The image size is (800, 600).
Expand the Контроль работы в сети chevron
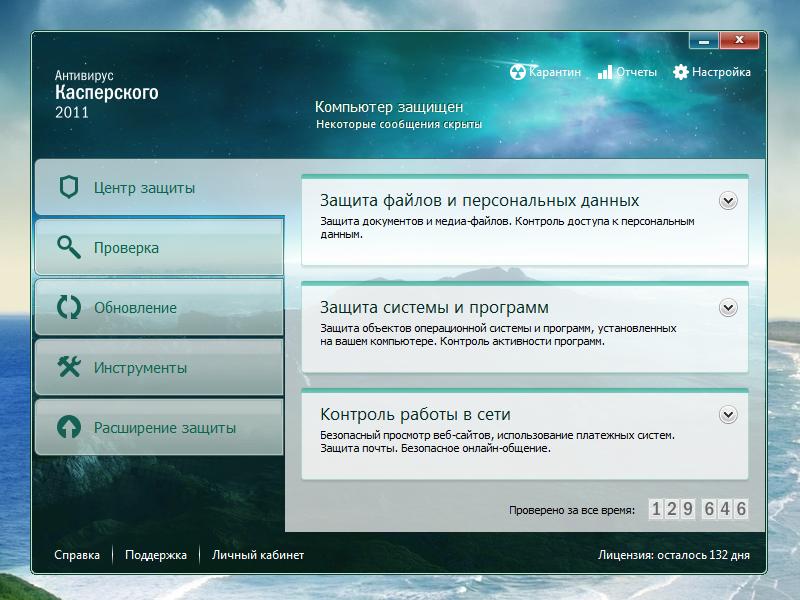click(728, 415)
